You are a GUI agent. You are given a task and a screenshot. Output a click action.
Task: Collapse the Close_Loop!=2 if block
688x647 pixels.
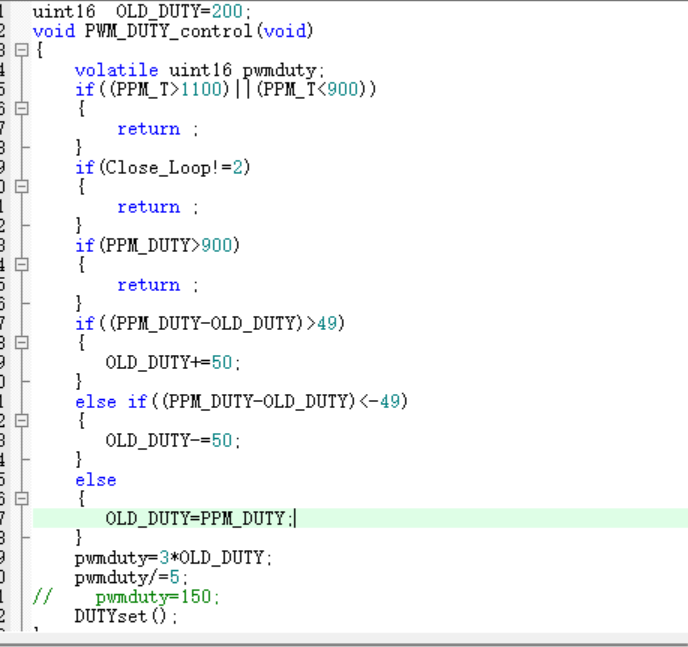(x=21, y=187)
